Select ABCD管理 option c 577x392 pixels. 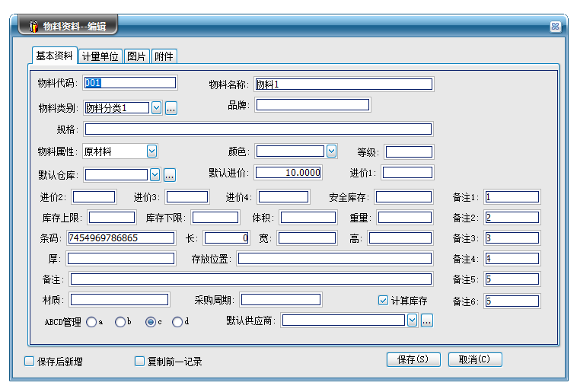pyautogui.click(x=151, y=322)
